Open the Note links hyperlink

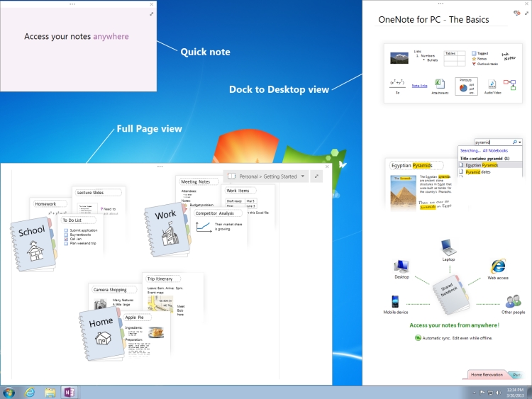pyautogui.click(x=419, y=86)
